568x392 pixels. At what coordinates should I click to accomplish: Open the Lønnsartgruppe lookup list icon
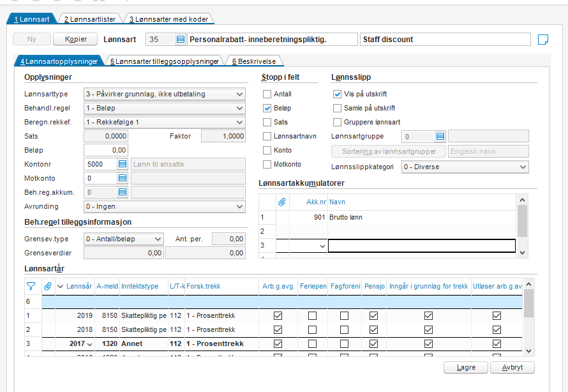(x=440, y=137)
